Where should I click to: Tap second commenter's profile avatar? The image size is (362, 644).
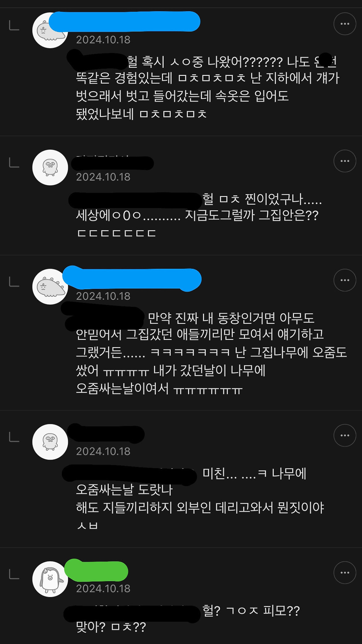(x=50, y=167)
